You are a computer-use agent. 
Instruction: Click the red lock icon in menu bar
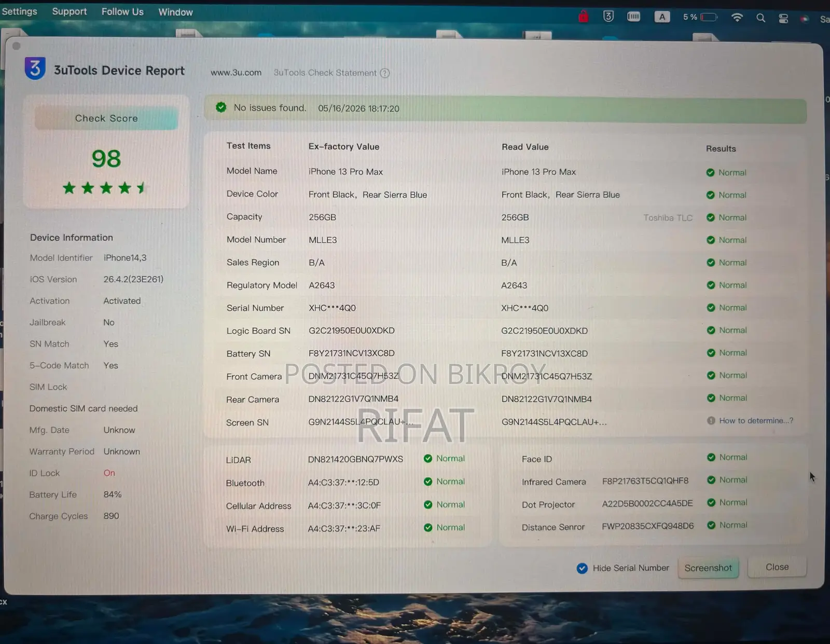pyautogui.click(x=584, y=17)
